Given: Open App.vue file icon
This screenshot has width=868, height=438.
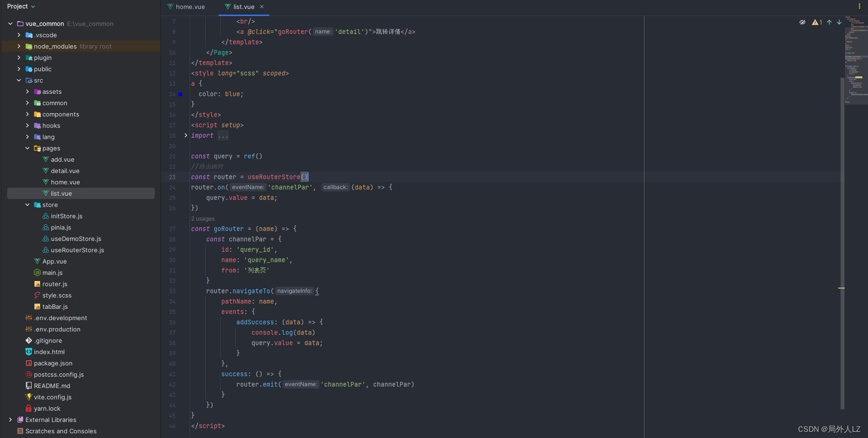Looking at the screenshot, I should 37,261.
